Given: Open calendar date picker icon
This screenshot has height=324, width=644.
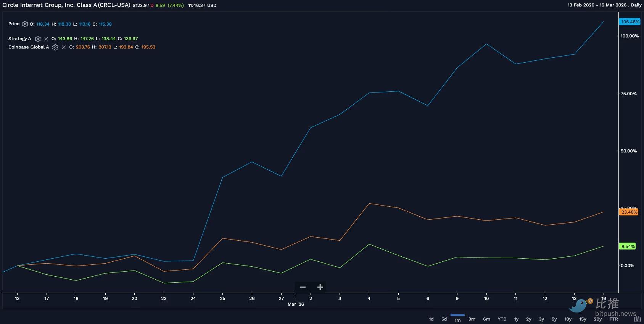Looking at the screenshot, I should [637, 319].
